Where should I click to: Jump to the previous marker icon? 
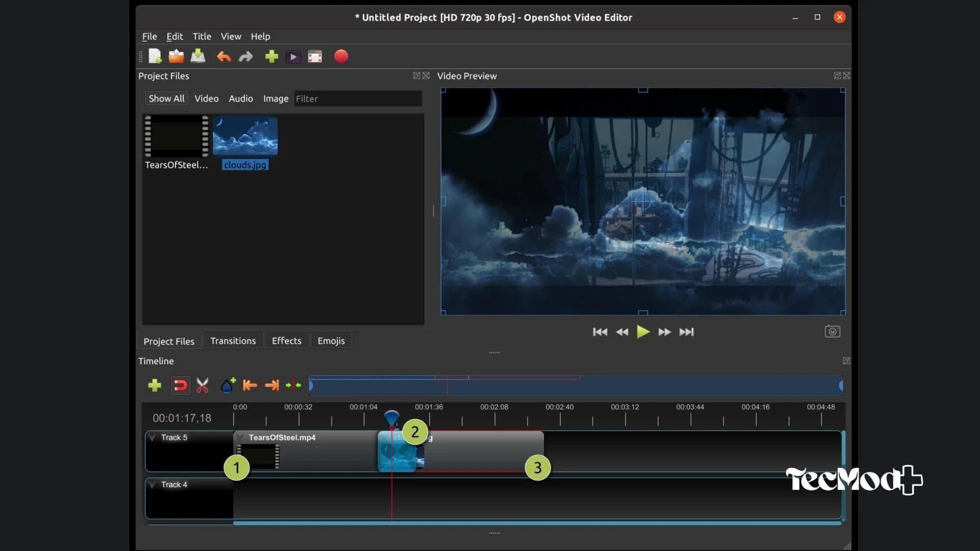point(250,385)
